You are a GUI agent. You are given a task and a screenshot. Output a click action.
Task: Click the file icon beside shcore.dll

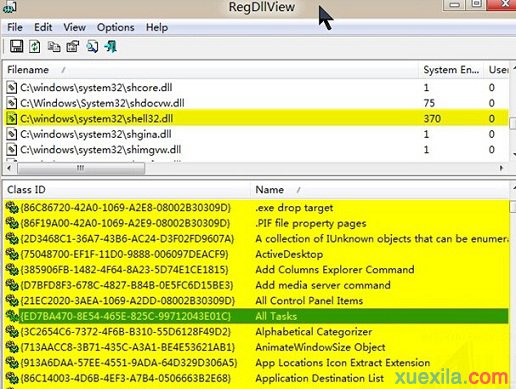click(x=12, y=88)
